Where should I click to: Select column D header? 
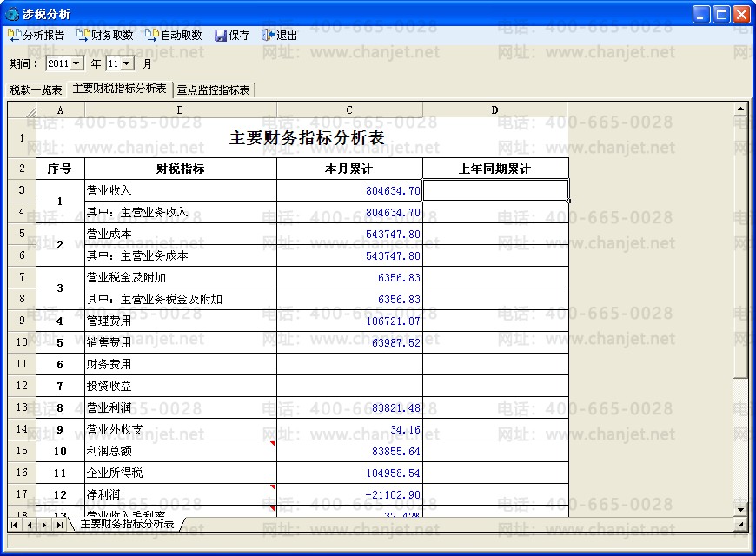coord(495,110)
